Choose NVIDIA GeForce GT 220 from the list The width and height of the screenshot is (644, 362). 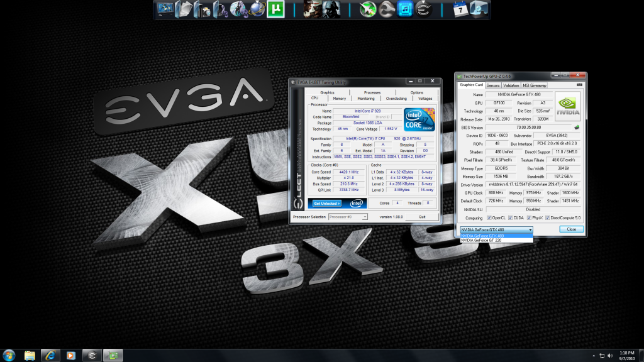point(497,241)
